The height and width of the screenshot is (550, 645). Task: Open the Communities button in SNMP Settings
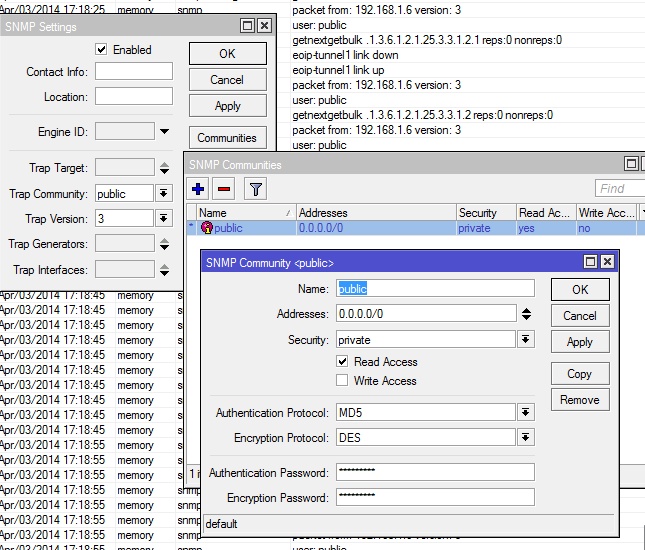click(227, 138)
